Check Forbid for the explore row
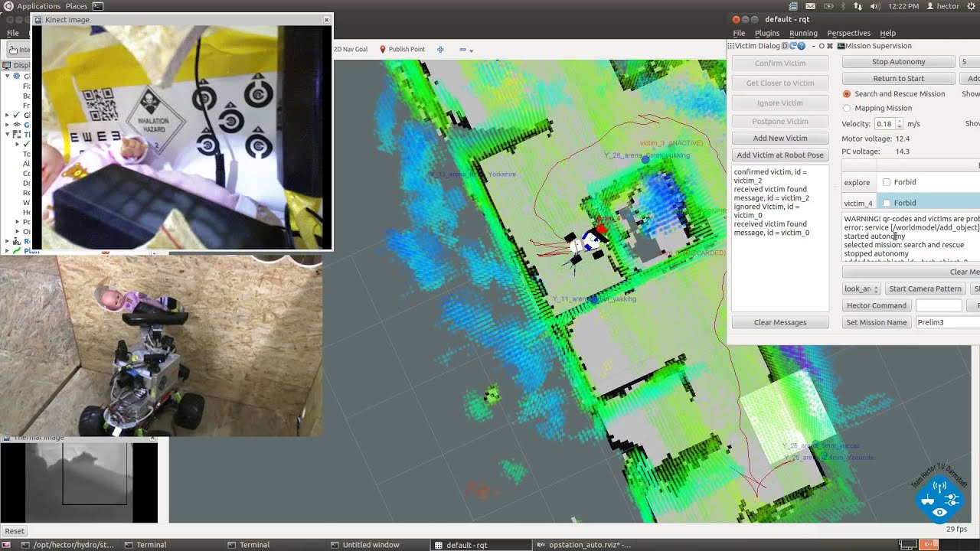The image size is (980, 551). tap(887, 182)
